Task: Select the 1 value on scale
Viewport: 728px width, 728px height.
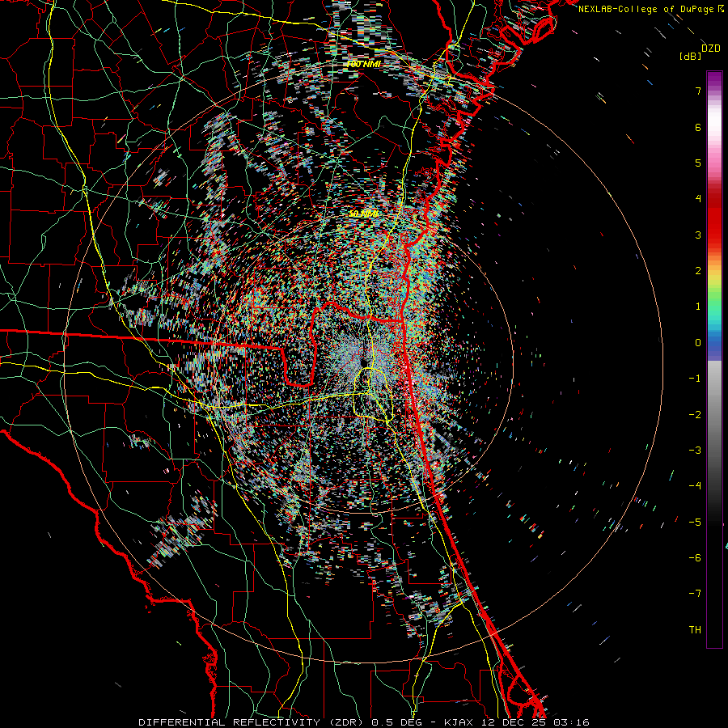Action: [698, 307]
